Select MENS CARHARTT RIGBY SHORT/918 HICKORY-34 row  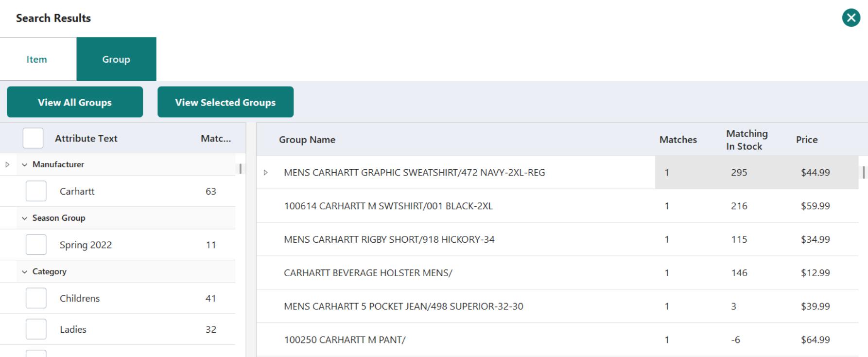[557, 239]
